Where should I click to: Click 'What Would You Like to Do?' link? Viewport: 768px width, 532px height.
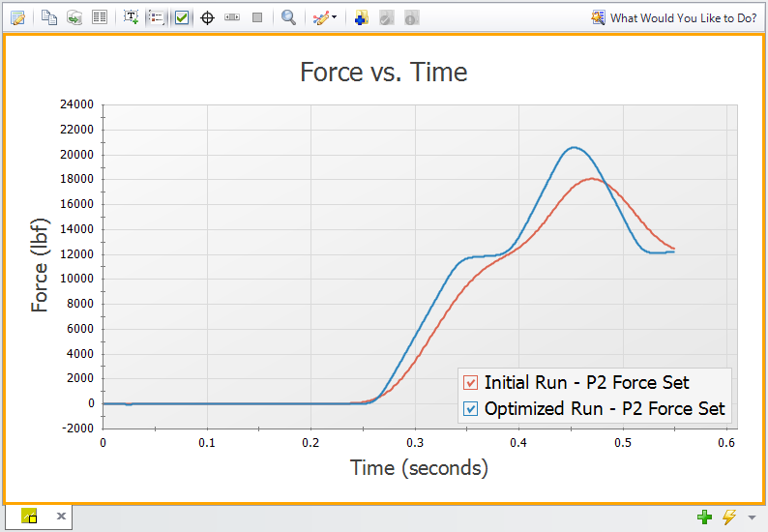click(x=683, y=18)
